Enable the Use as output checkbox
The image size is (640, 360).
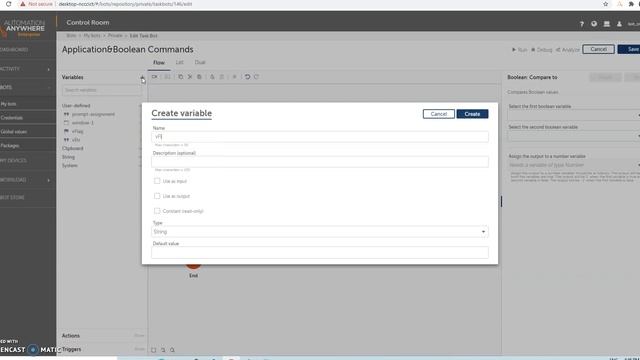coord(157,196)
